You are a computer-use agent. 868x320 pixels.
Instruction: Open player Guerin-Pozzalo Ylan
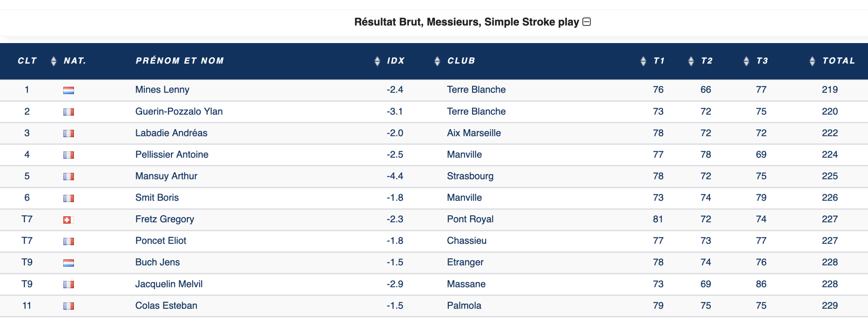179,112
